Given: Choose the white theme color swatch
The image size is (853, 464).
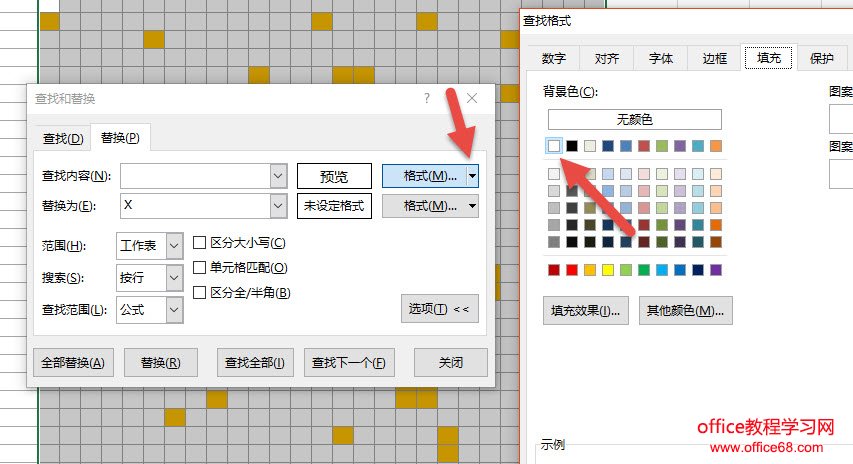Looking at the screenshot, I should click(x=554, y=146).
